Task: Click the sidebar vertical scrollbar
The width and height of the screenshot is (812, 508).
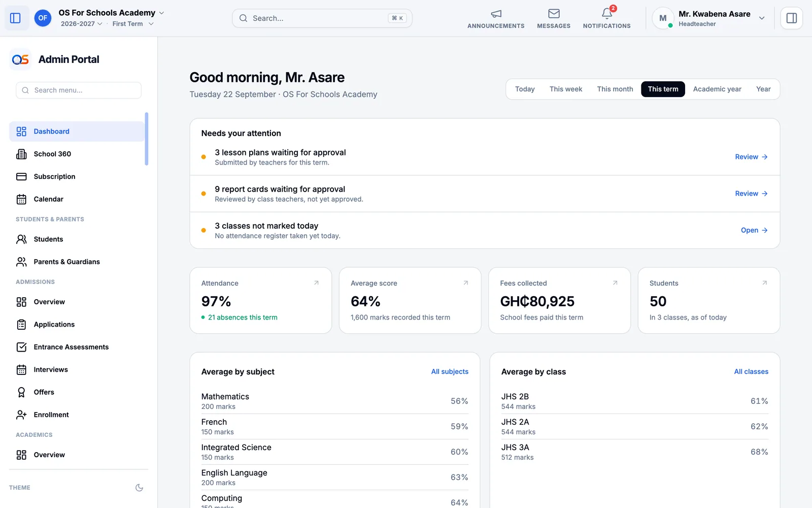Action: pyautogui.click(x=147, y=139)
